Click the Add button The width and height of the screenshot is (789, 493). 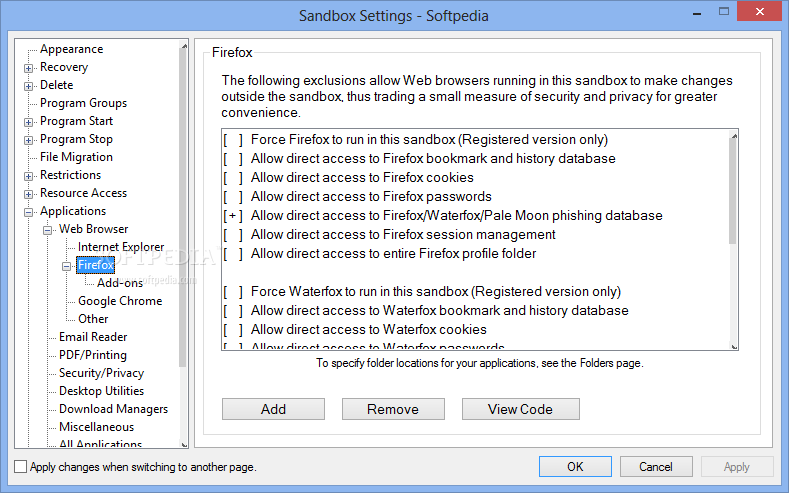coord(273,409)
